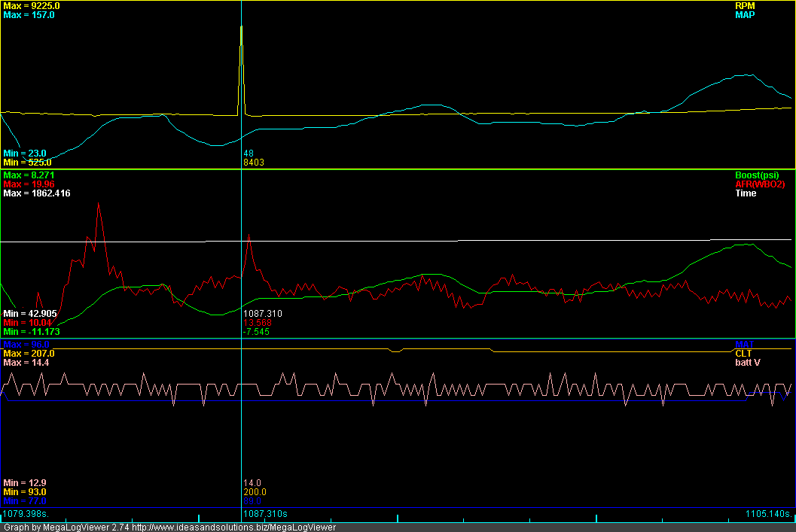This screenshot has height=532, width=796.
Task: Select the Min = 525.0 RPM readout
Action: pyautogui.click(x=27, y=162)
